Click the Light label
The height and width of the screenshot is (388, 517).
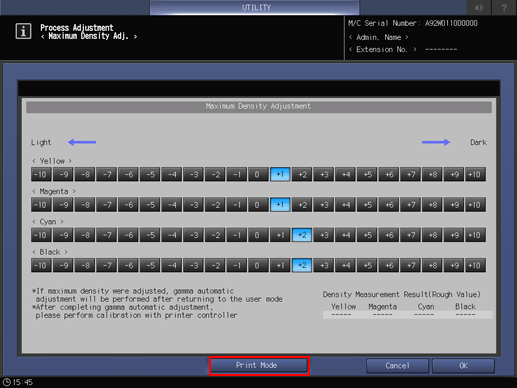tap(41, 143)
